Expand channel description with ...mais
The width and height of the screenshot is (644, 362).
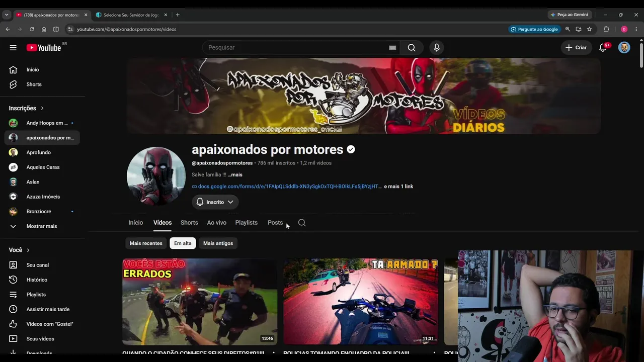(235, 175)
